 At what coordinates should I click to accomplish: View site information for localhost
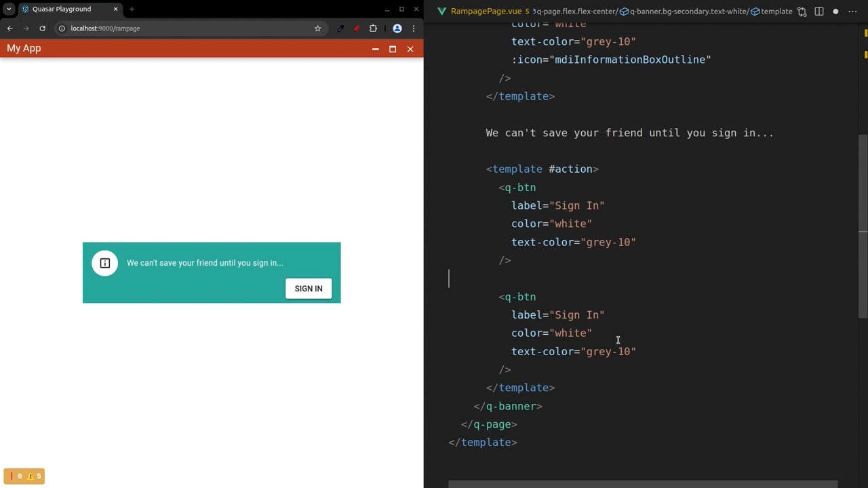coord(62,28)
